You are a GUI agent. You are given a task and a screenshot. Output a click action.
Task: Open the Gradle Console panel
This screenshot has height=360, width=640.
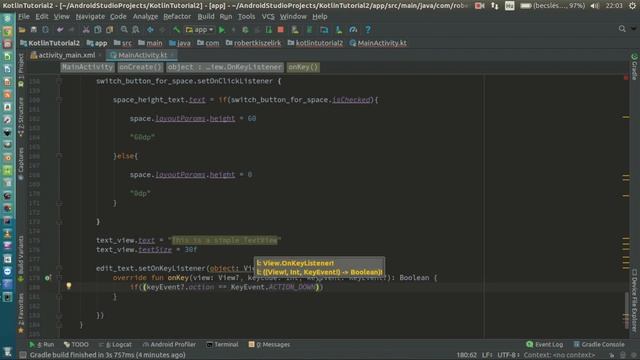[x=599, y=345]
